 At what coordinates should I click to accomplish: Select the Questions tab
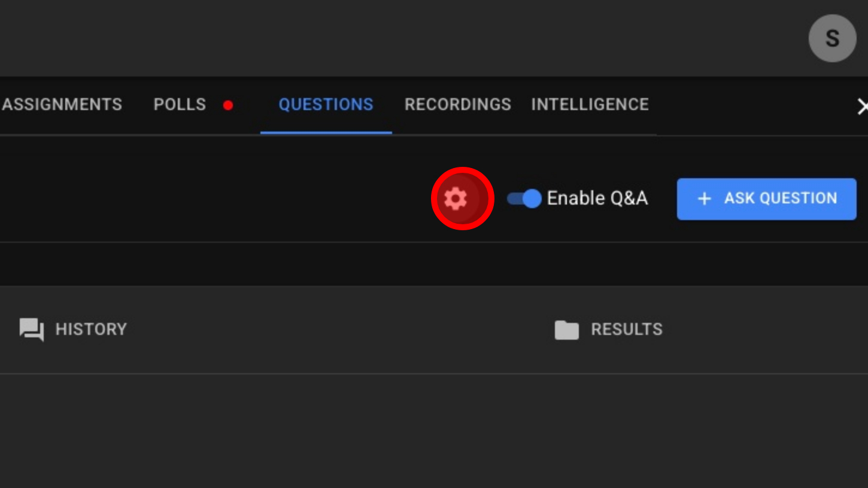click(326, 105)
